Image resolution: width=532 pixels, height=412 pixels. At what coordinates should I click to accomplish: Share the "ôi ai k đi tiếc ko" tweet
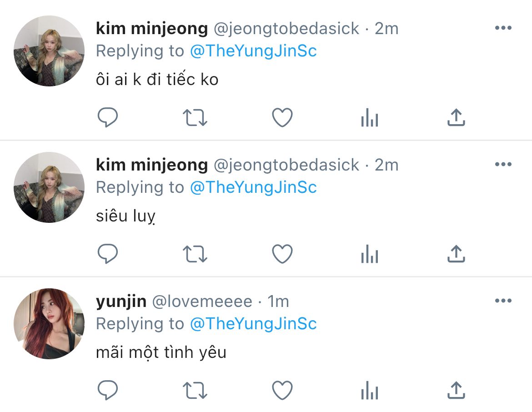pyautogui.click(x=457, y=117)
